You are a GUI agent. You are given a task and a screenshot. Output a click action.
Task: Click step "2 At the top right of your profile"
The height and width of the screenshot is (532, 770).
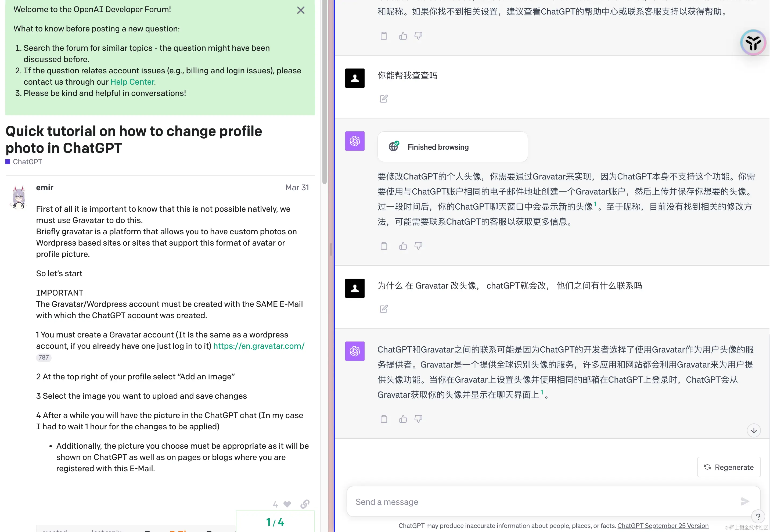pyautogui.click(x=135, y=377)
